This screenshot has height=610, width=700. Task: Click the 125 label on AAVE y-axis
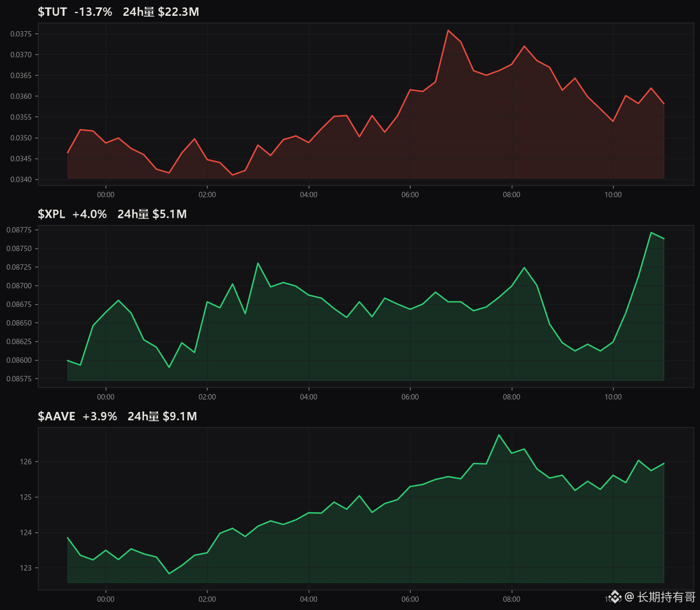pos(26,497)
